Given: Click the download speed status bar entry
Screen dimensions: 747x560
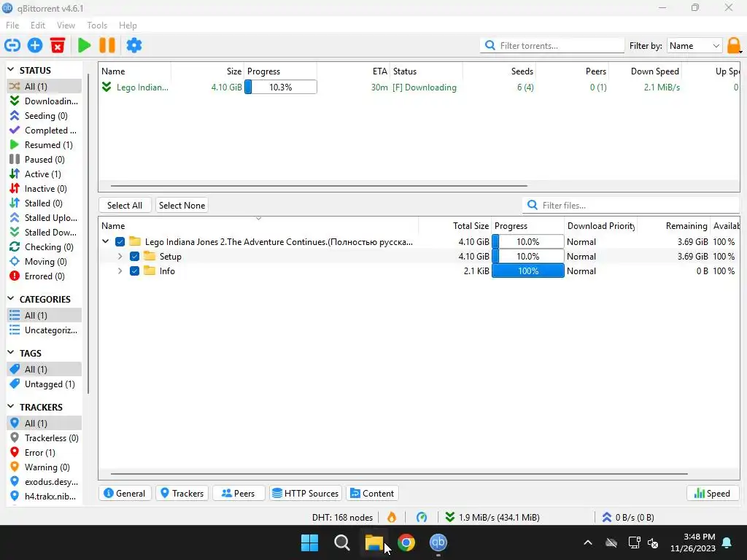Looking at the screenshot, I should point(492,517).
